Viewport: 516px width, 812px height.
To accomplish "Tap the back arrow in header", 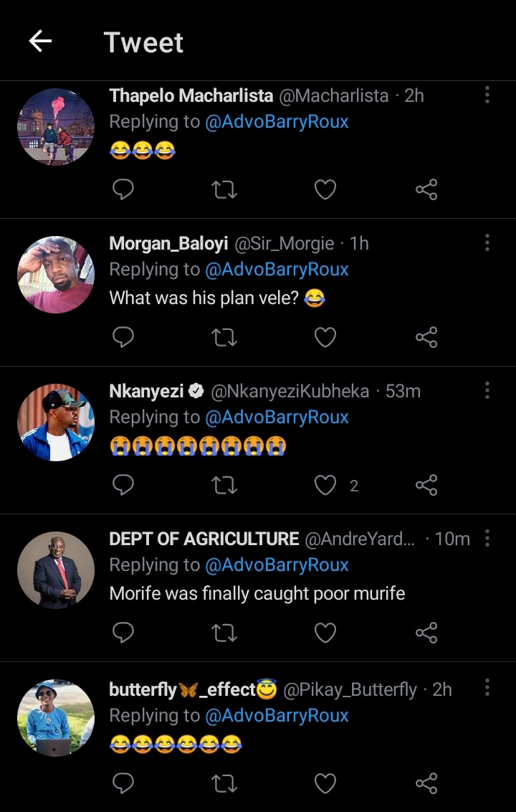I will click(40, 42).
